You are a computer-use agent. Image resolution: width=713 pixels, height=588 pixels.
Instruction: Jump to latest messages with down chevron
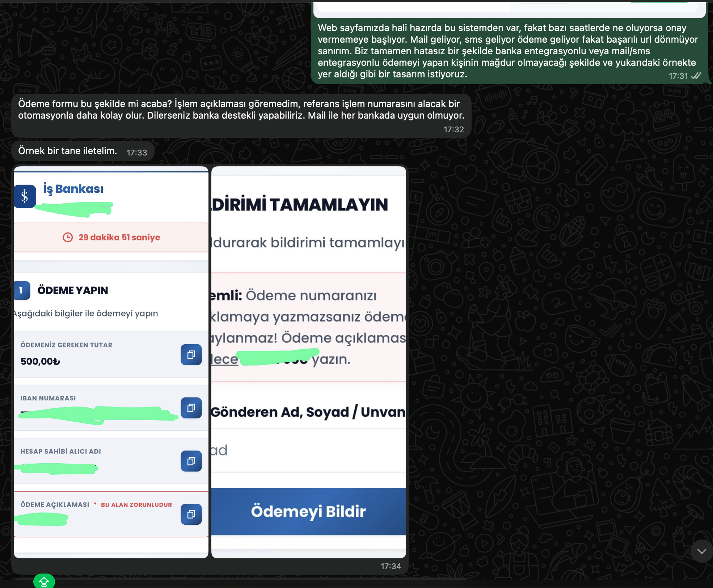pyautogui.click(x=702, y=551)
